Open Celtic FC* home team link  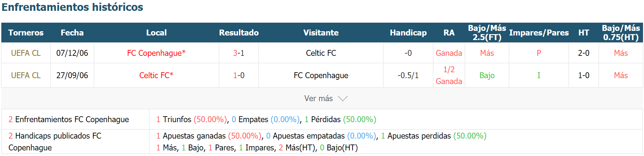tap(156, 75)
